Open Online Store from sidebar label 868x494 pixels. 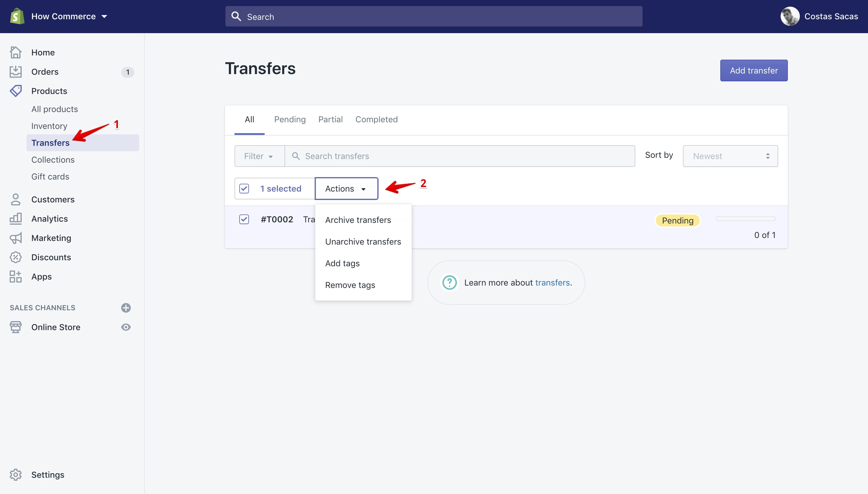point(56,327)
